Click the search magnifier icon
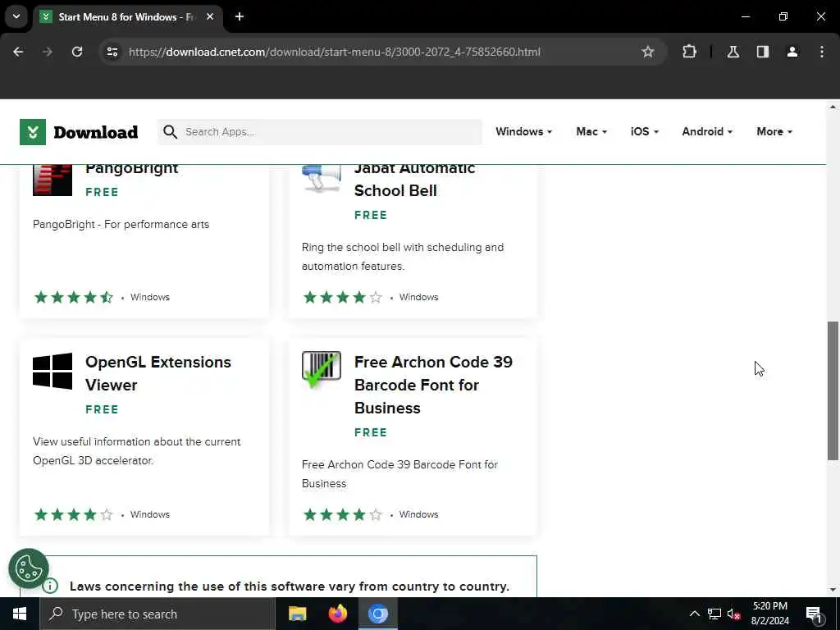This screenshot has width=840, height=630. click(x=170, y=132)
